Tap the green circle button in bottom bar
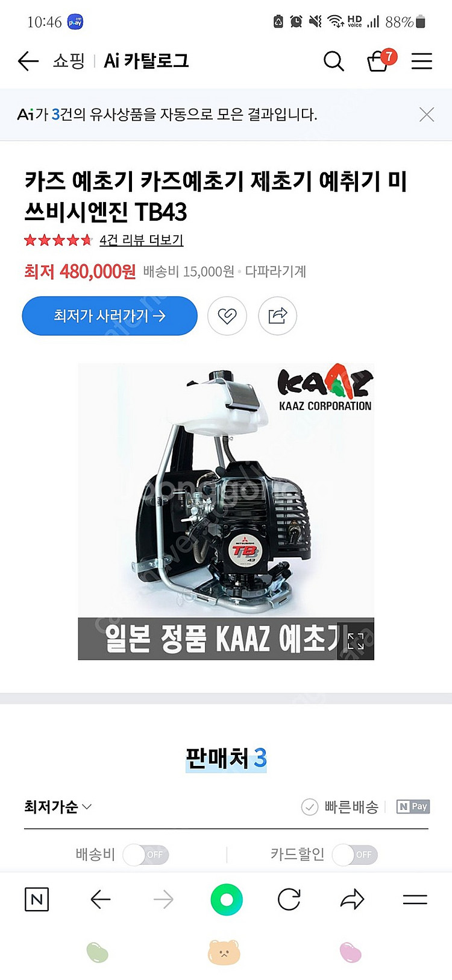452x980 pixels. coord(227,900)
